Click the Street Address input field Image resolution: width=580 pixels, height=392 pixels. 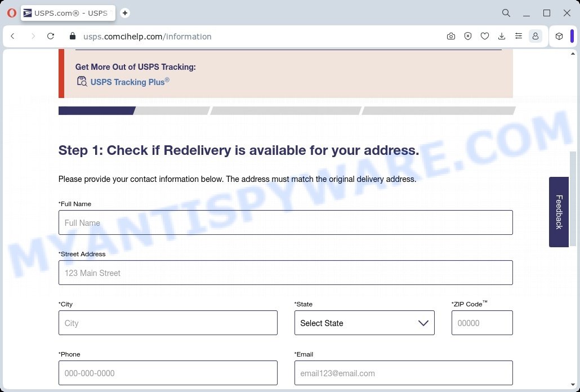pos(285,273)
